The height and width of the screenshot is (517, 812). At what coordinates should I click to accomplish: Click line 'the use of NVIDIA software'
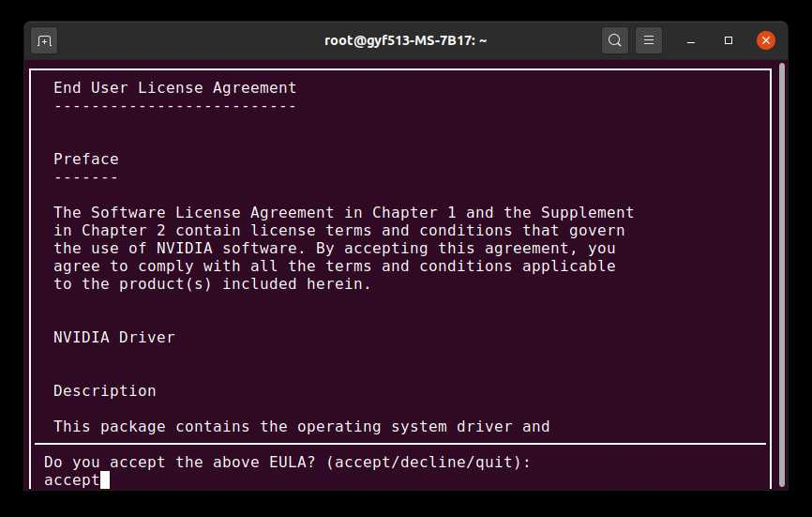[x=335, y=248]
